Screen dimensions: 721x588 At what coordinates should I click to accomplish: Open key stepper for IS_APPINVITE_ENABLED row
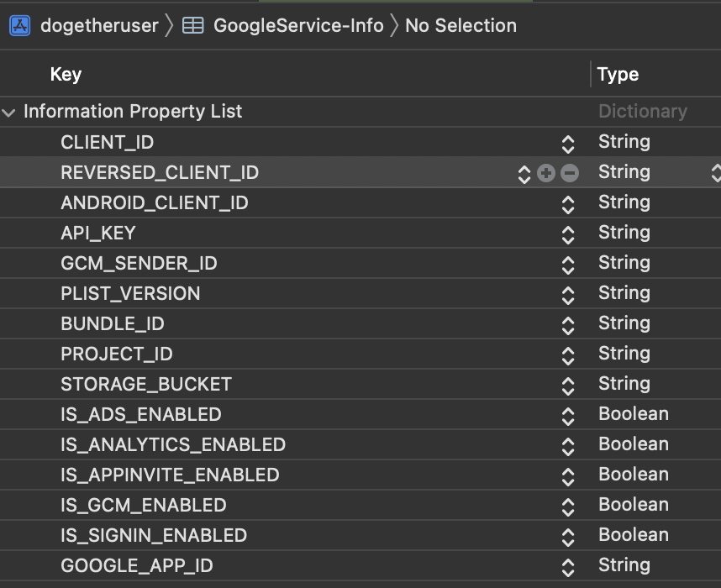[568, 477]
